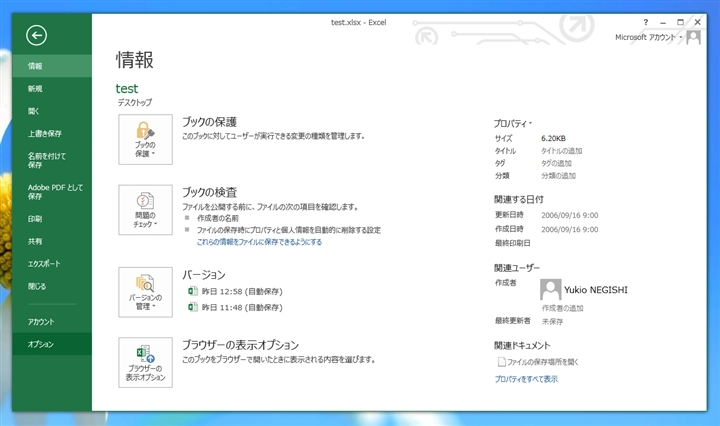
Task: Open the バージョンの管理 button
Action: coord(146,292)
